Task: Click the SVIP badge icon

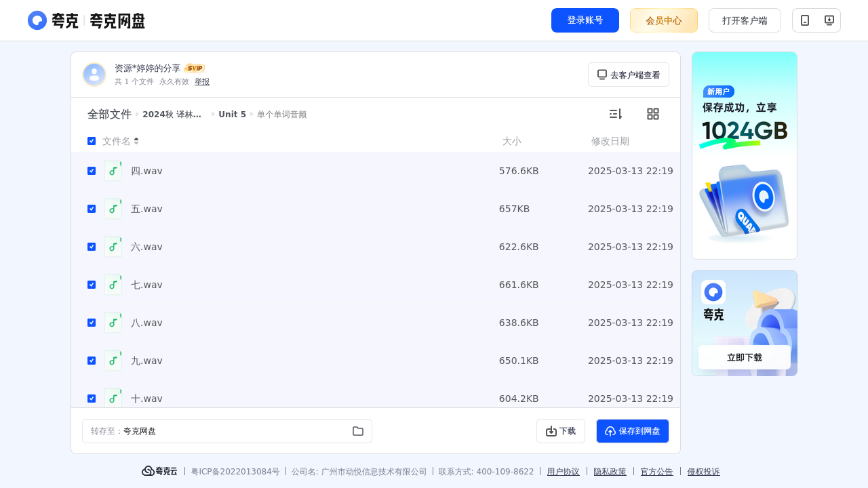Action: coord(195,68)
